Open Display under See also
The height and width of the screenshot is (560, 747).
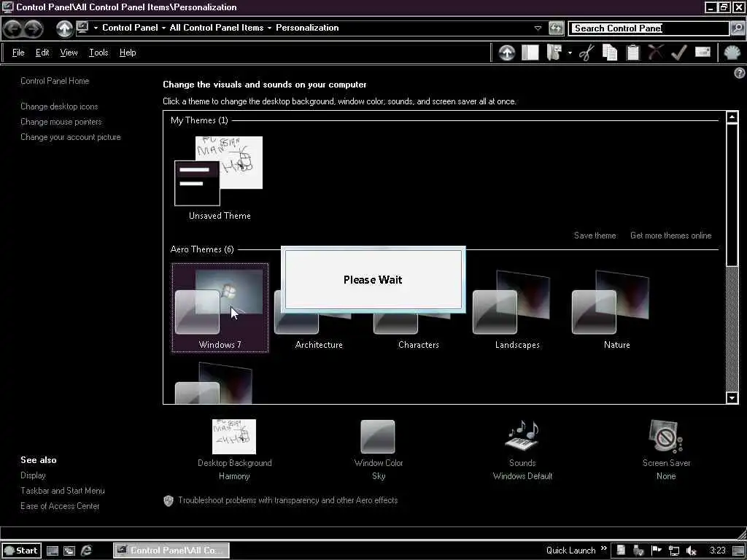pos(33,475)
